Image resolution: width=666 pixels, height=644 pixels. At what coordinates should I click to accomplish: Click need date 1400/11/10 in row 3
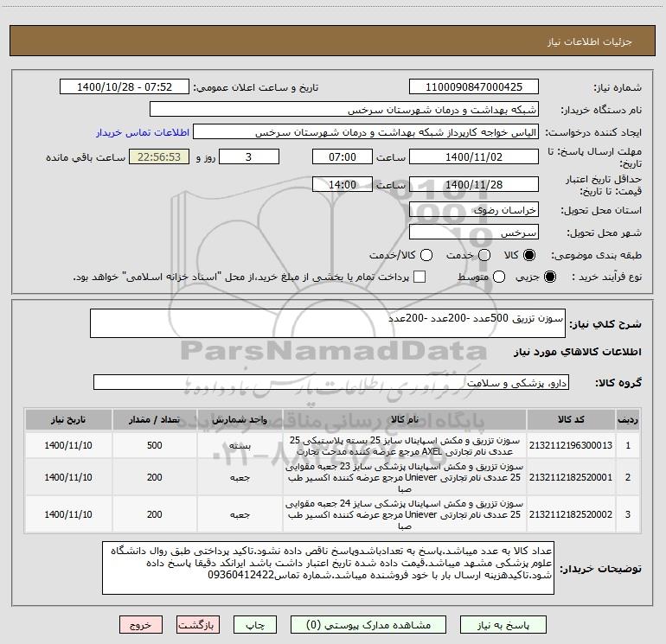[x=68, y=514]
